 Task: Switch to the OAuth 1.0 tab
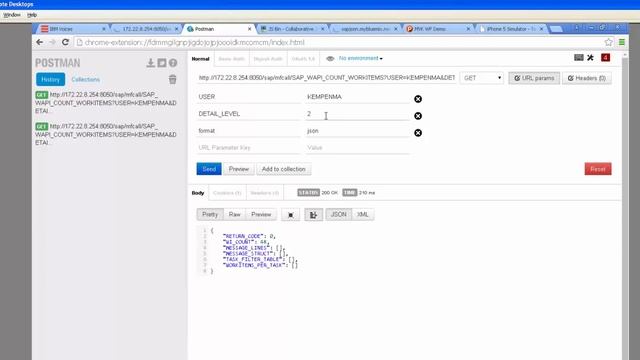point(303,59)
